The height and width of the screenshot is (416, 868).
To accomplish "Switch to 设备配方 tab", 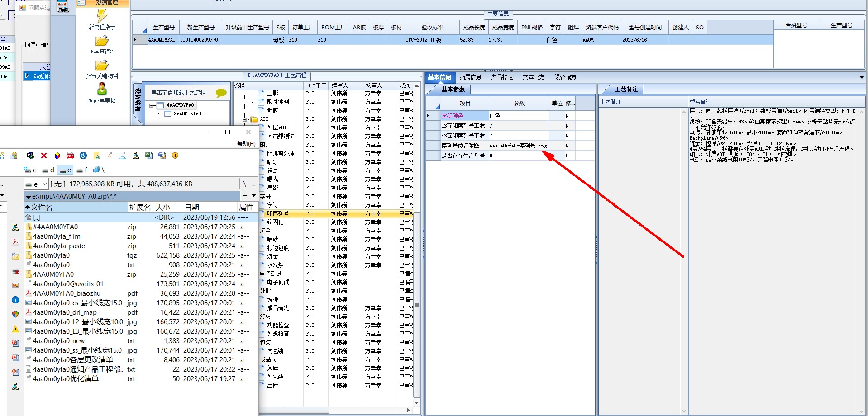I will coord(565,77).
